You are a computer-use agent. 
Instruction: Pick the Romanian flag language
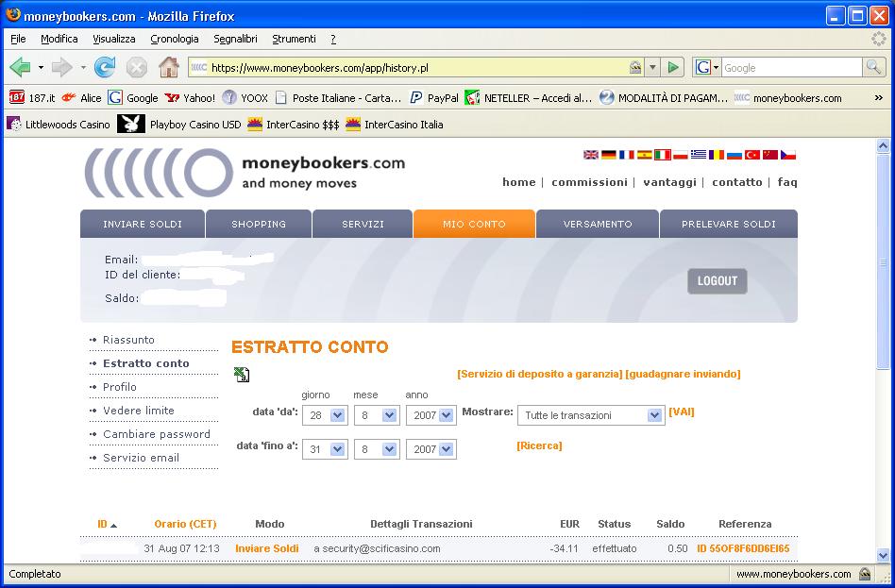coord(716,155)
